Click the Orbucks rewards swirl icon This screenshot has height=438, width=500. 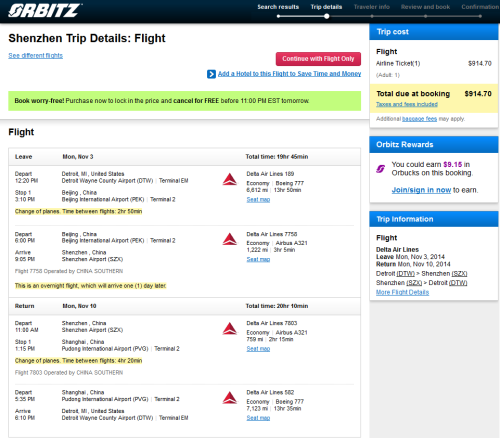[381, 169]
